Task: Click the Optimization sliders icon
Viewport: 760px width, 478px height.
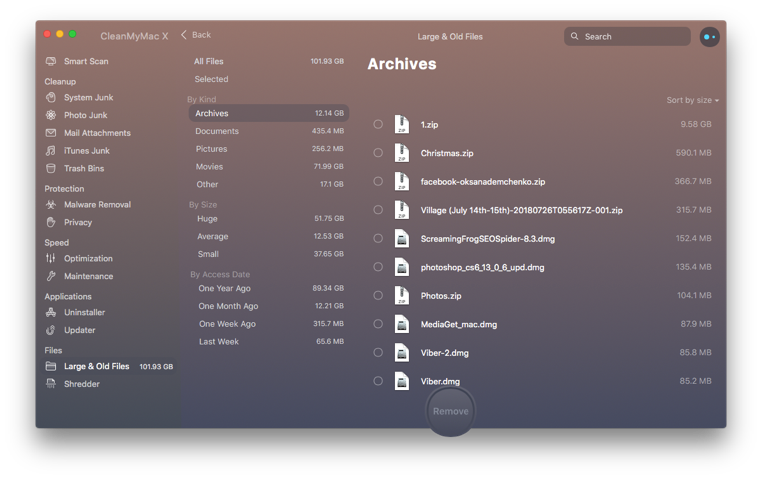Action: tap(51, 258)
